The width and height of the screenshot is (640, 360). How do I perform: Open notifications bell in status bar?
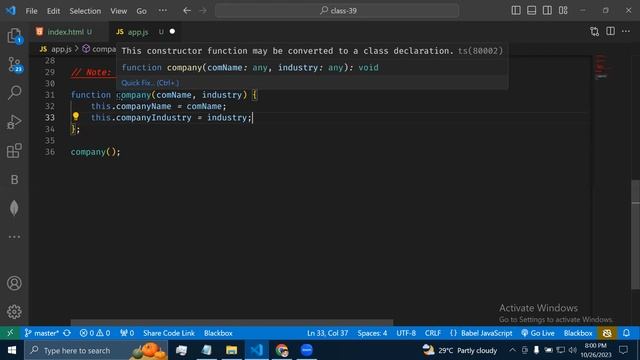tap(626, 333)
